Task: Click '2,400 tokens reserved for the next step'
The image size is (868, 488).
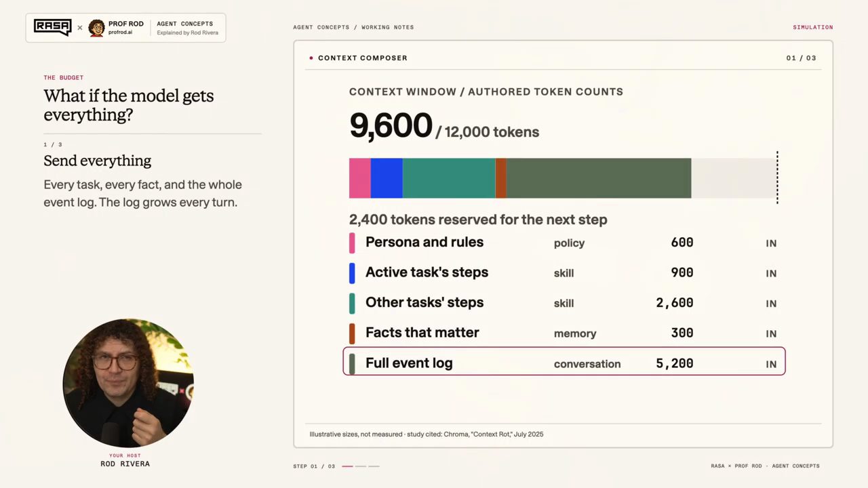Action: point(478,220)
